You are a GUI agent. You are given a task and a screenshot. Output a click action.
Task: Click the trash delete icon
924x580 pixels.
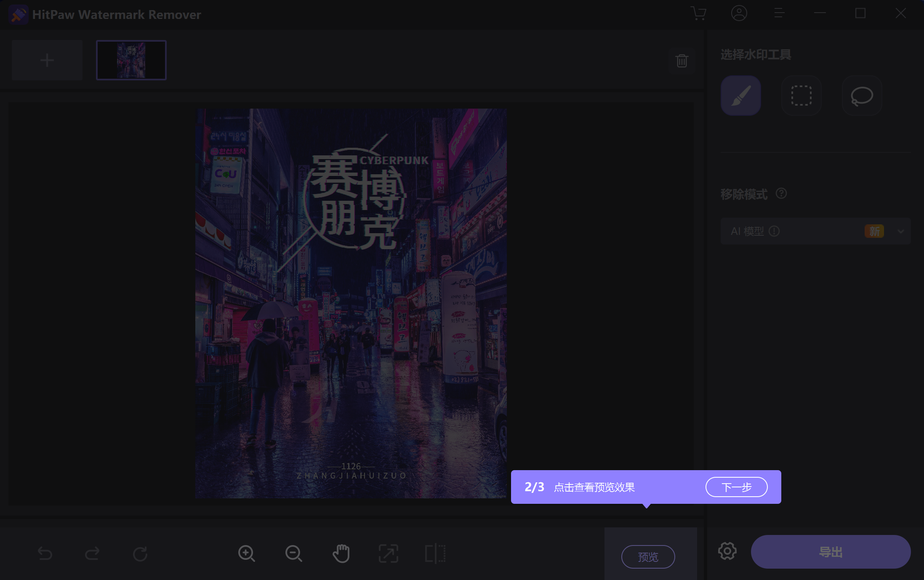pyautogui.click(x=682, y=61)
